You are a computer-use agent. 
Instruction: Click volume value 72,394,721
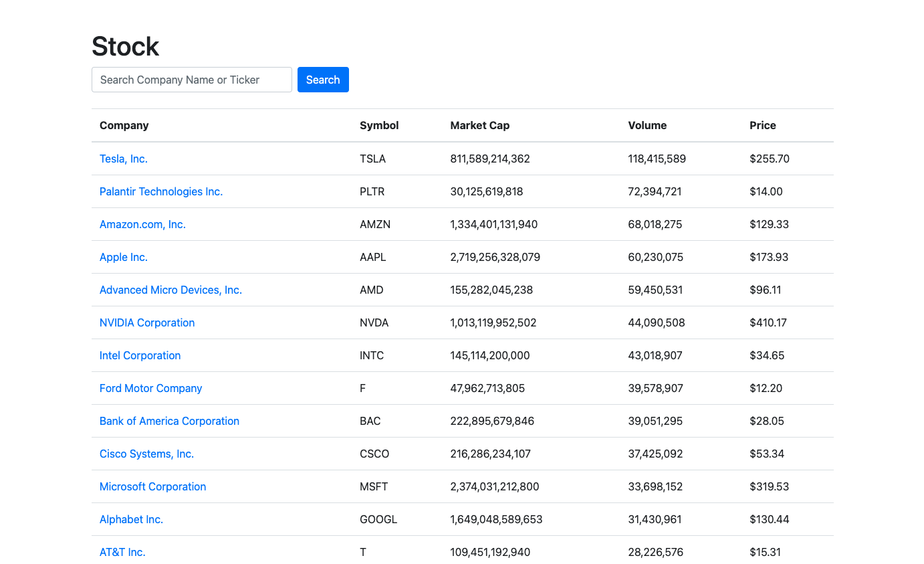click(655, 191)
